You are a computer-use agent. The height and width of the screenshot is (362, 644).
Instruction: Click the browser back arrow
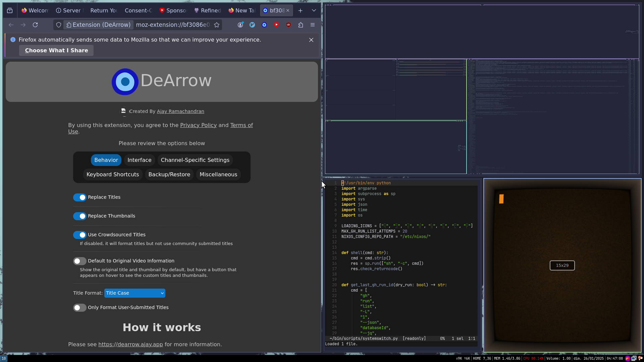11,25
